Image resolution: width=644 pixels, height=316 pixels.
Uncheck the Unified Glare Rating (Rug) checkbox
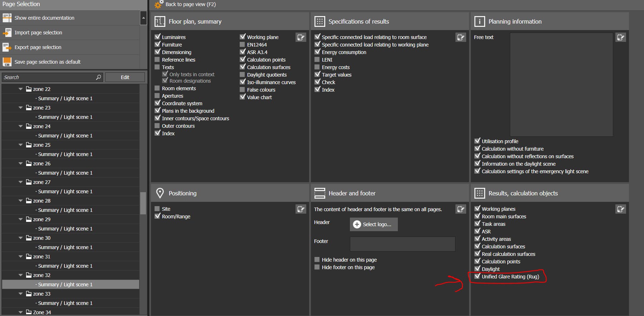click(477, 276)
